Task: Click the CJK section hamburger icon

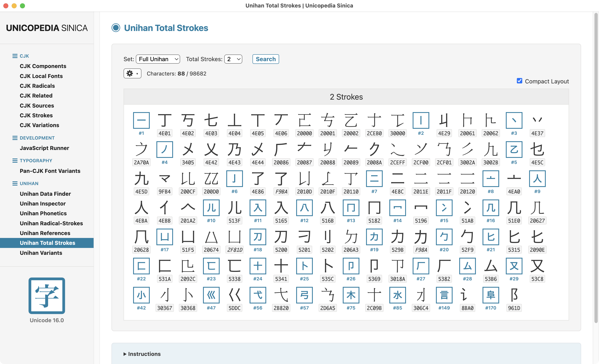Action: [x=15, y=56]
